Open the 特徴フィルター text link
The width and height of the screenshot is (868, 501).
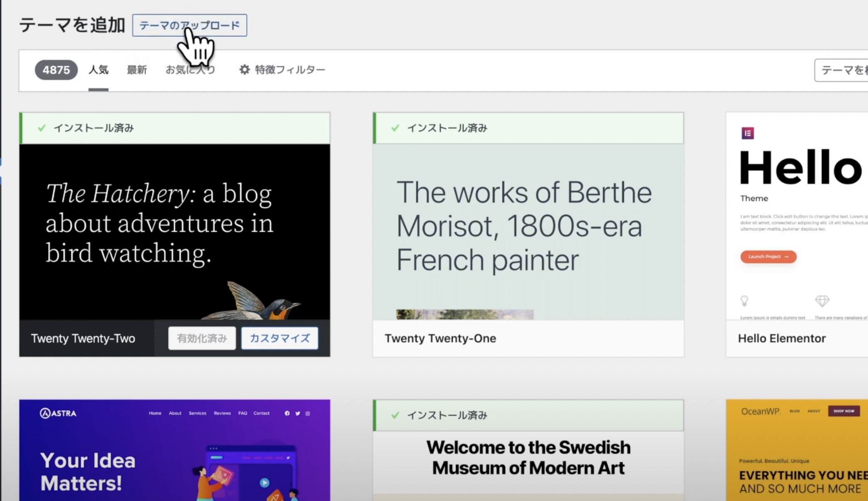(x=290, y=69)
